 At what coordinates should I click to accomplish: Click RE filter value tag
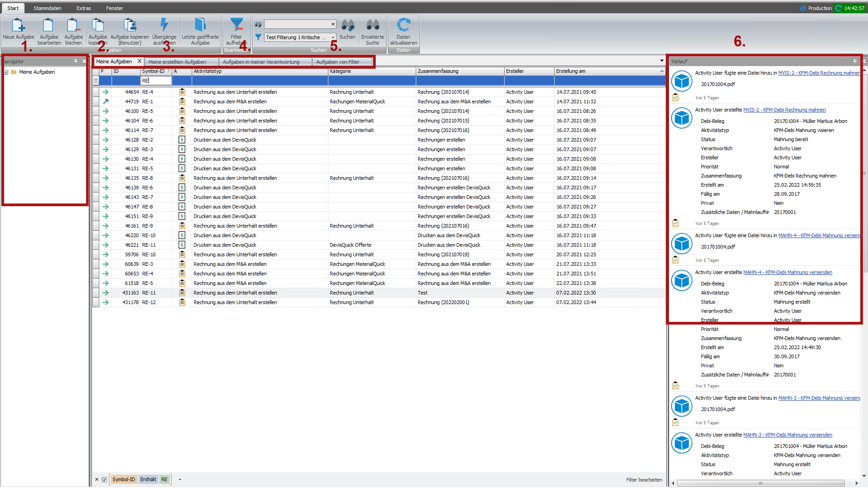click(x=164, y=479)
